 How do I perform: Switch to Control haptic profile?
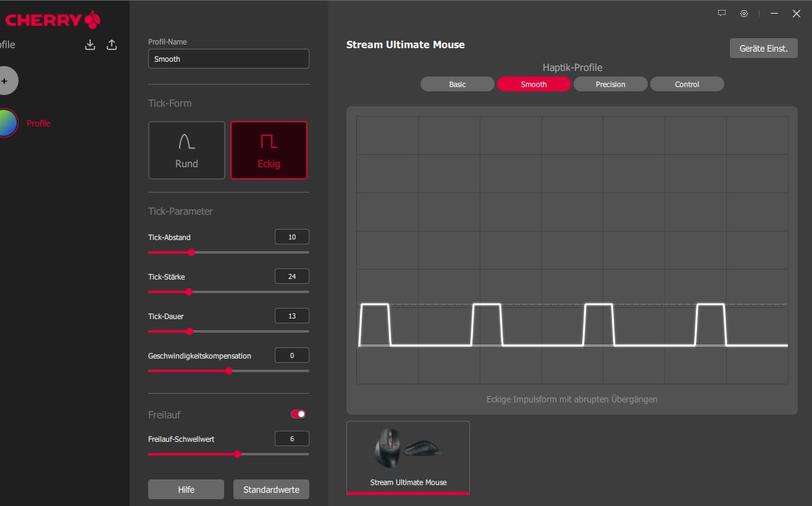[x=687, y=84]
